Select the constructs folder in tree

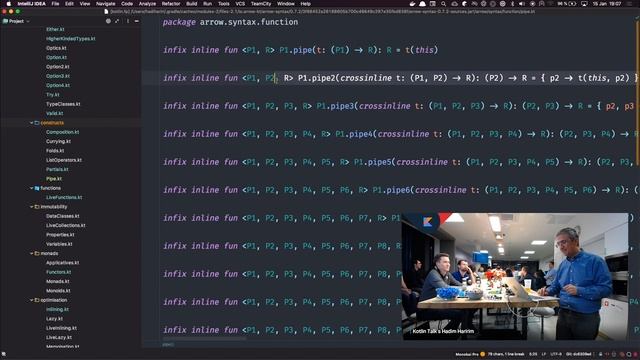(x=52, y=123)
